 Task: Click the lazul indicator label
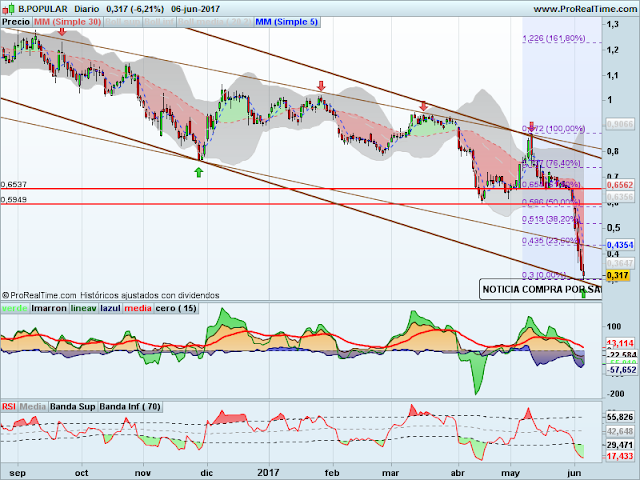(x=111, y=308)
